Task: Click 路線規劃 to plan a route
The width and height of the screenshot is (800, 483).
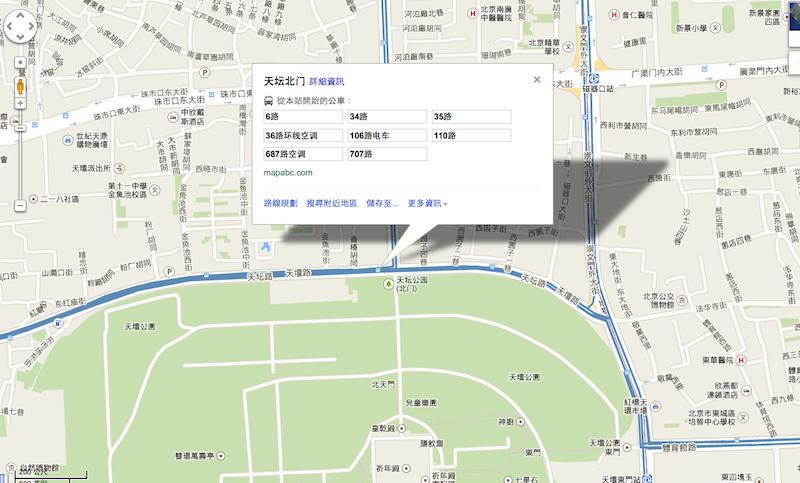Action: point(281,203)
